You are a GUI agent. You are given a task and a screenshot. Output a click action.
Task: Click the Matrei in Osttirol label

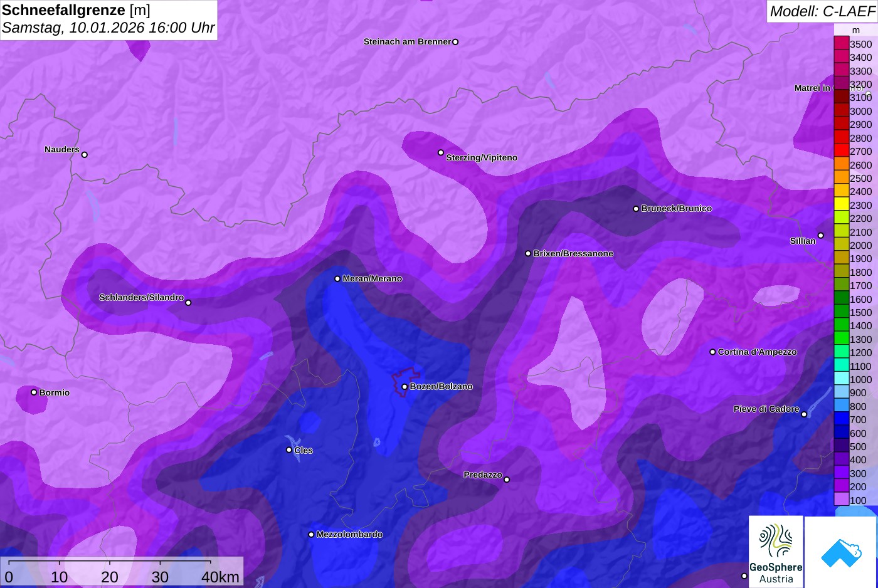[x=829, y=88]
